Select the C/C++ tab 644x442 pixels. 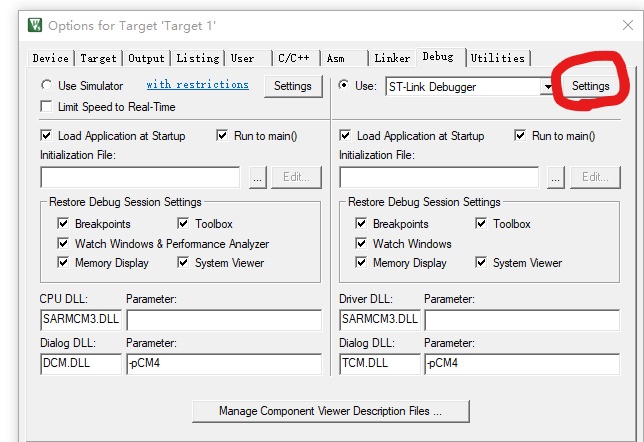coord(296,58)
